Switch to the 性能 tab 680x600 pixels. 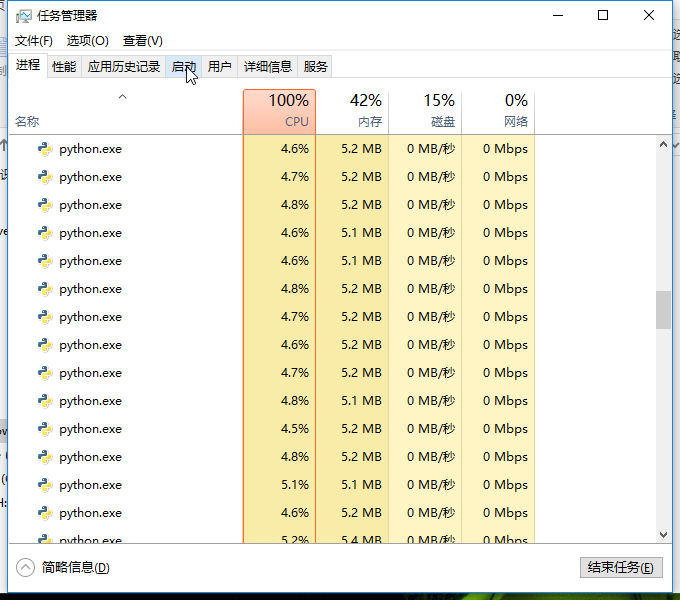(64, 67)
